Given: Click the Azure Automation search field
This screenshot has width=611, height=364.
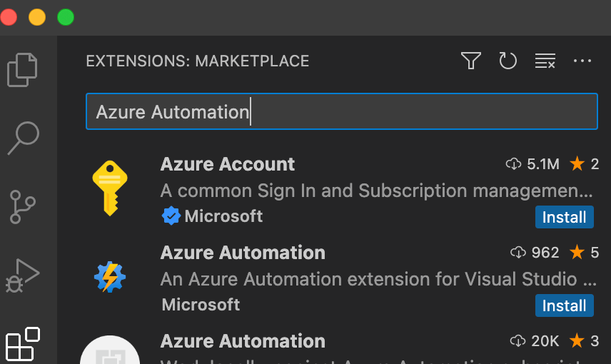Looking at the screenshot, I should (341, 112).
